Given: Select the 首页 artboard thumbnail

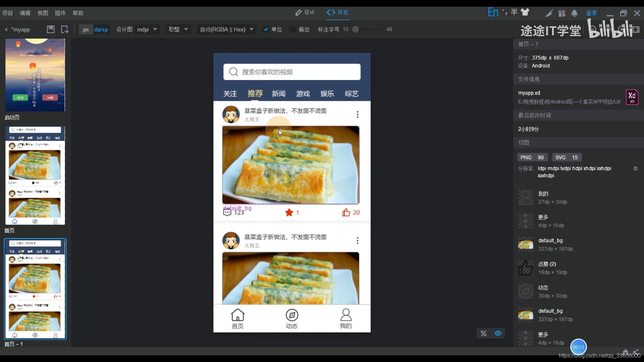Looking at the screenshot, I should pos(35,175).
